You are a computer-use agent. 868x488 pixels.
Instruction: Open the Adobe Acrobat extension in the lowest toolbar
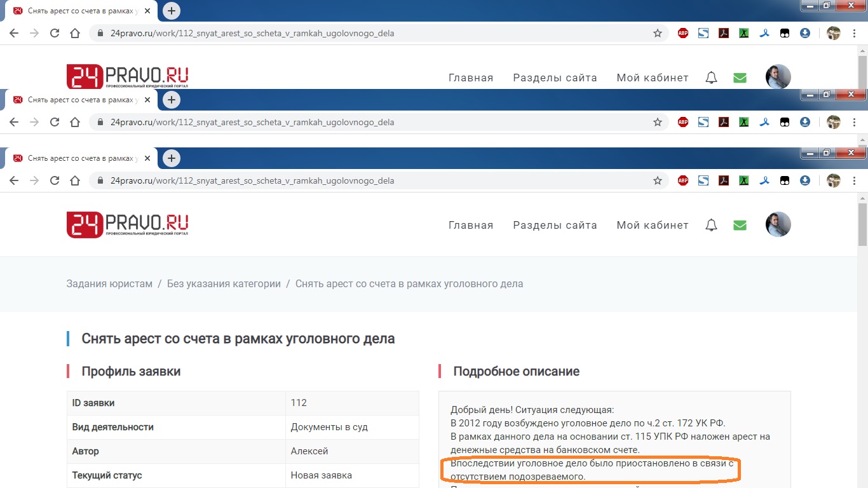pyautogui.click(x=724, y=180)
